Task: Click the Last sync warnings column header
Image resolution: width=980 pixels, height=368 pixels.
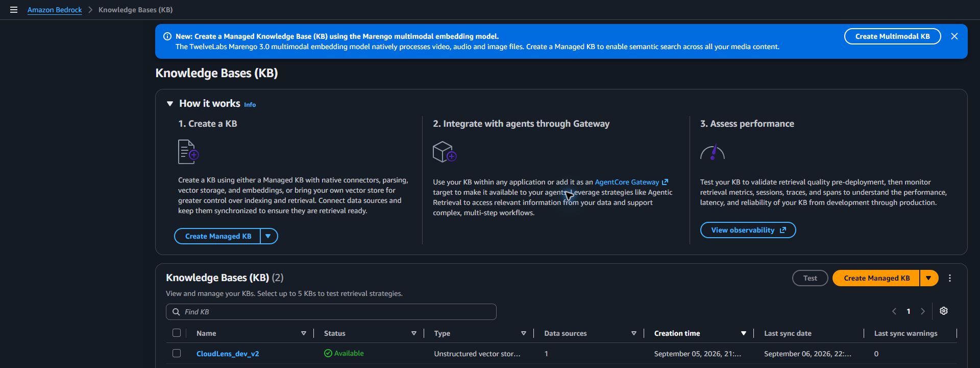Action: click(x=905, y=333)
